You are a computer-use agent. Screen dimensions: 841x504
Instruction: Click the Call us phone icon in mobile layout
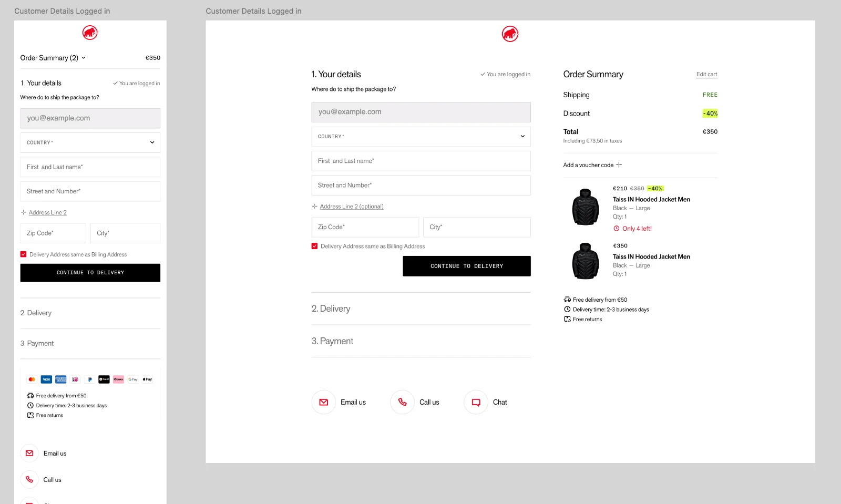tap(29, 479)
